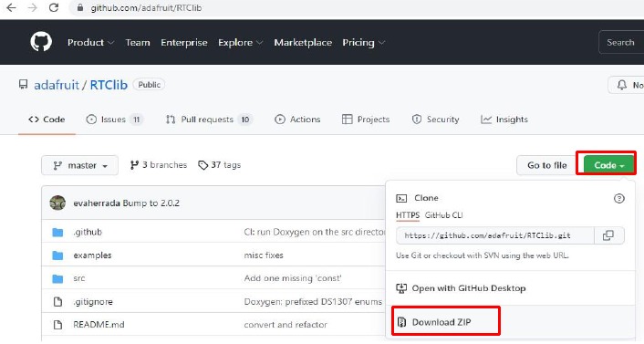Image resolution: width=644 pixels, height=344 pixels.
Task: Expand the Explore dropdown menu
Action: click(x=240, y=42)
